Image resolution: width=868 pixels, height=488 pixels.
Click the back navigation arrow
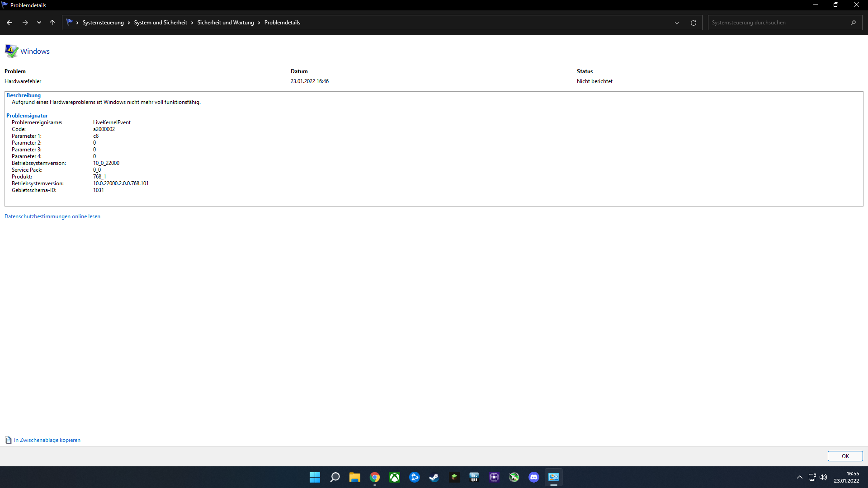[9, 23]
